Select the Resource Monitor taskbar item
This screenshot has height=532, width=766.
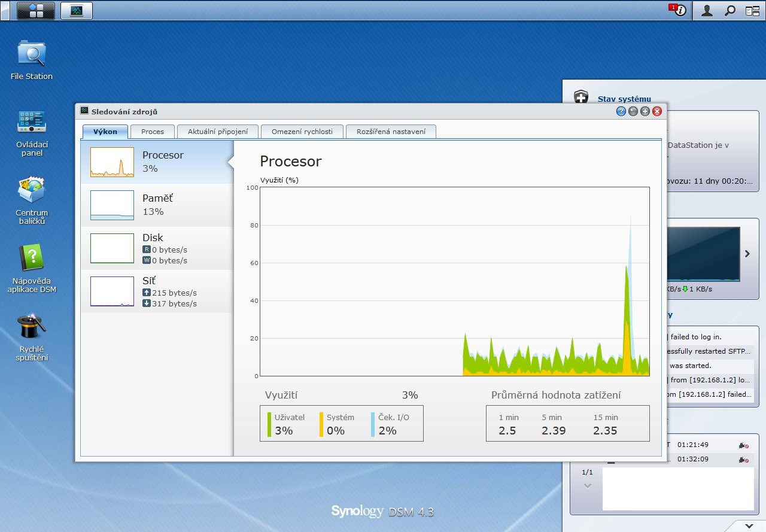click(77, 10)
